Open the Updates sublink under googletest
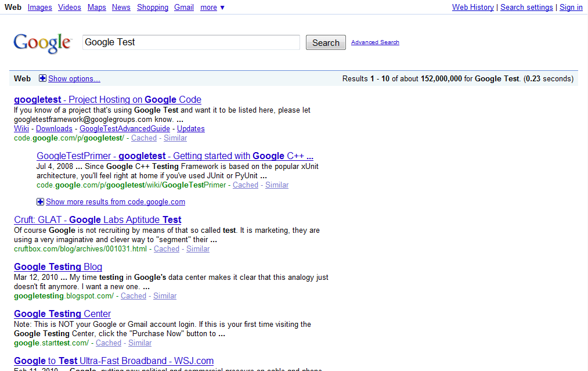This screenshot has height=371, width=588. 191,129
